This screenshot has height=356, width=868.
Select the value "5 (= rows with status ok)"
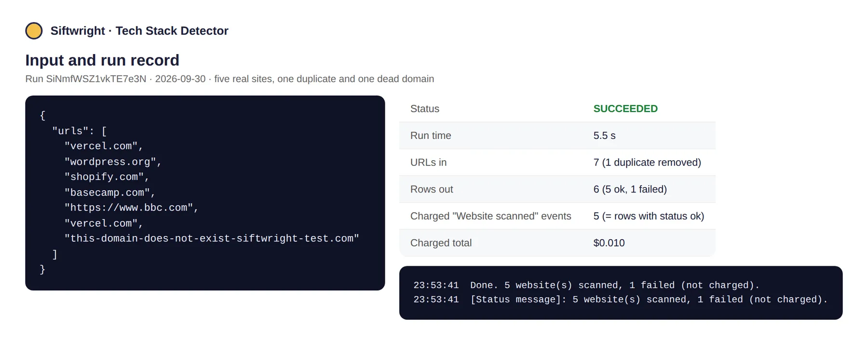[649, 216]
